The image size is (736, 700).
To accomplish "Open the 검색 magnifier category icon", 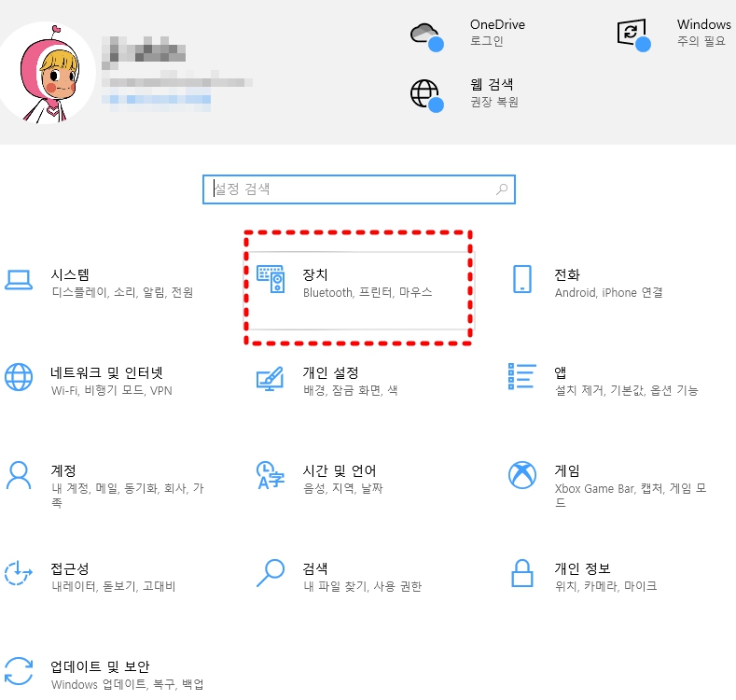I will click(x=271, y=573).
